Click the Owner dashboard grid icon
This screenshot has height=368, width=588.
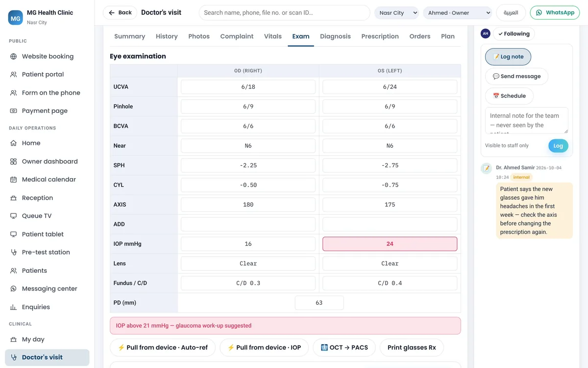[x=14, y=161]
